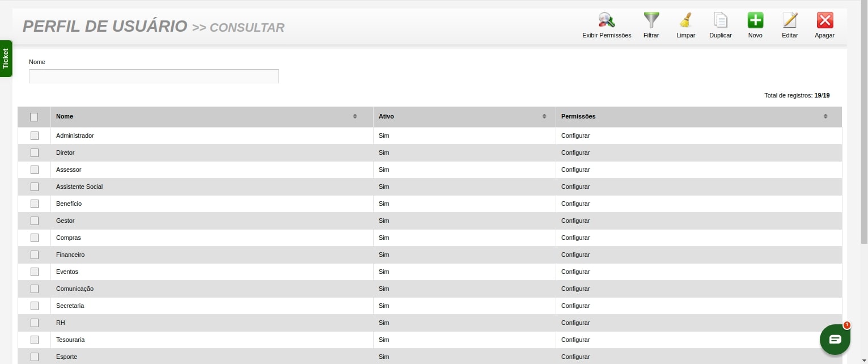Image resolution: width=868 pixels, height=364 pixels.
Task: Sort by the Ativo column arrows
Action: click(544, 116)
